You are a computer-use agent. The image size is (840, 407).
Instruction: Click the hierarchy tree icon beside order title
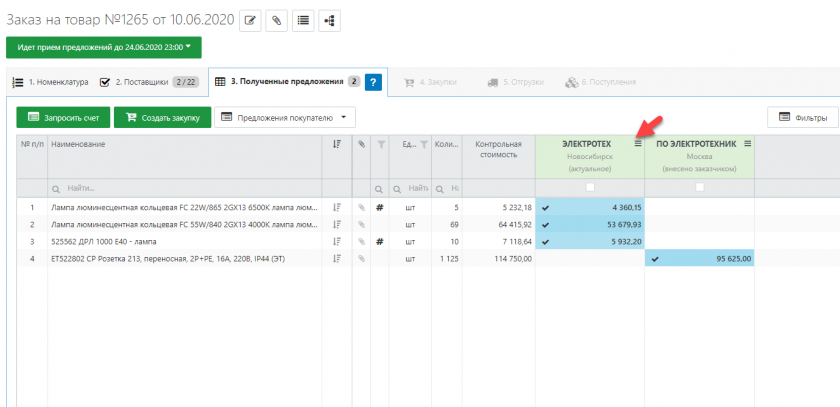click(330, 20)
